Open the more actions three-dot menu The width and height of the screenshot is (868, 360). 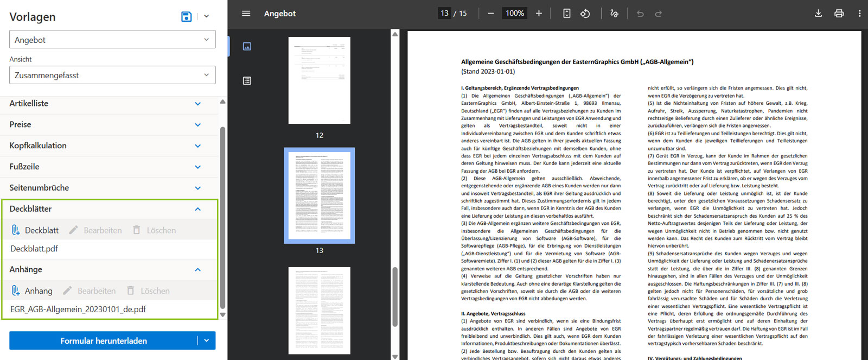pos(859,14)
